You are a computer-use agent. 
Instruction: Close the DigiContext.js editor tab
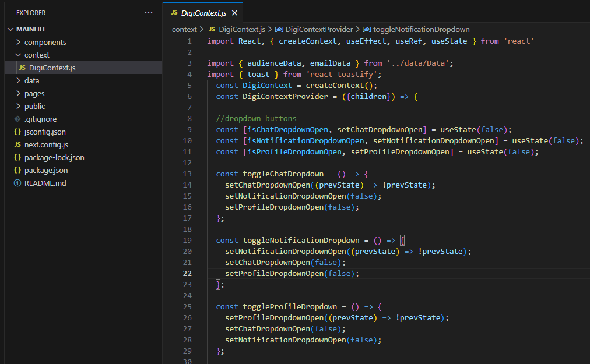coord(234,13)
